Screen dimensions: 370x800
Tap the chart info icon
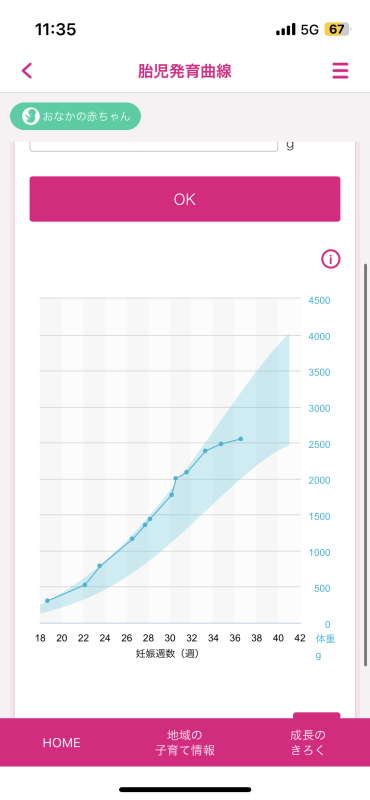(330, 259)
